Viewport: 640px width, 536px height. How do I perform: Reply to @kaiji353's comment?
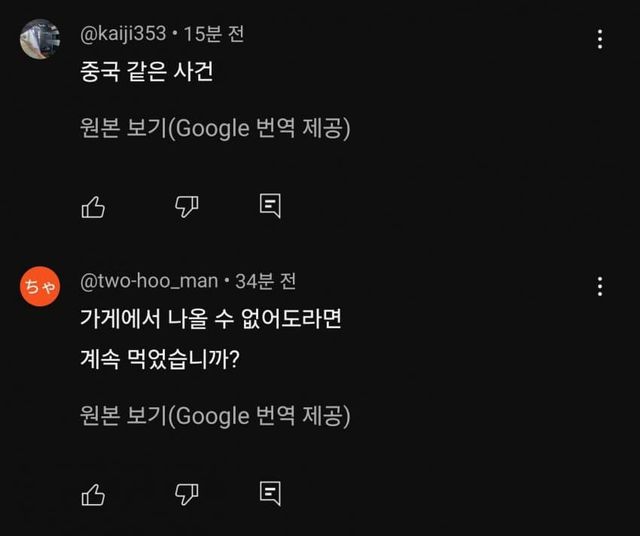[269, 206]
